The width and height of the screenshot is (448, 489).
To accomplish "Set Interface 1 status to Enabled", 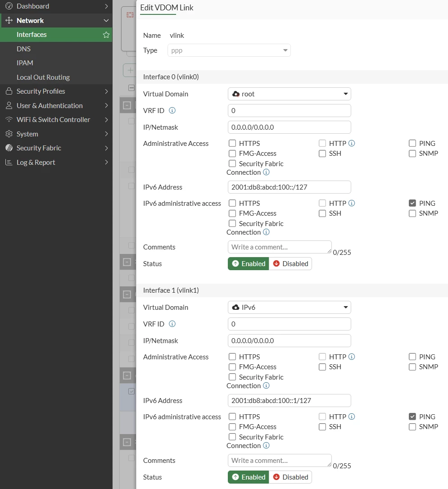I will tap(249, 477).
